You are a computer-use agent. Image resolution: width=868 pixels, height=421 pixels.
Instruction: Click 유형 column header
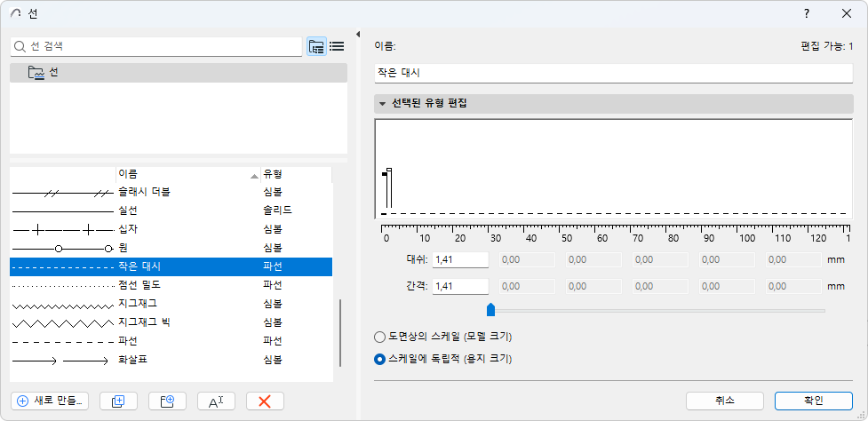coord(296,174)
